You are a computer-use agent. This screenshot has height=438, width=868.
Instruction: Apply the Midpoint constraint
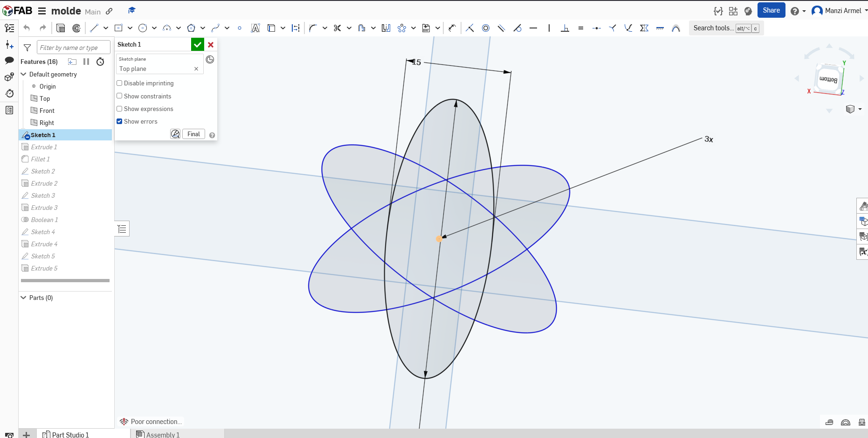click(597, 28)
